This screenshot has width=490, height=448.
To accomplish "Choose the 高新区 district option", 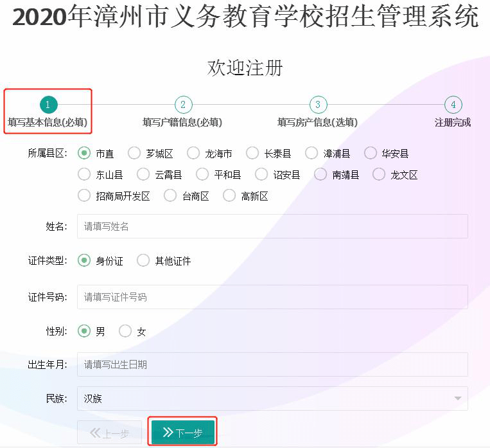I will click(229, 196).
